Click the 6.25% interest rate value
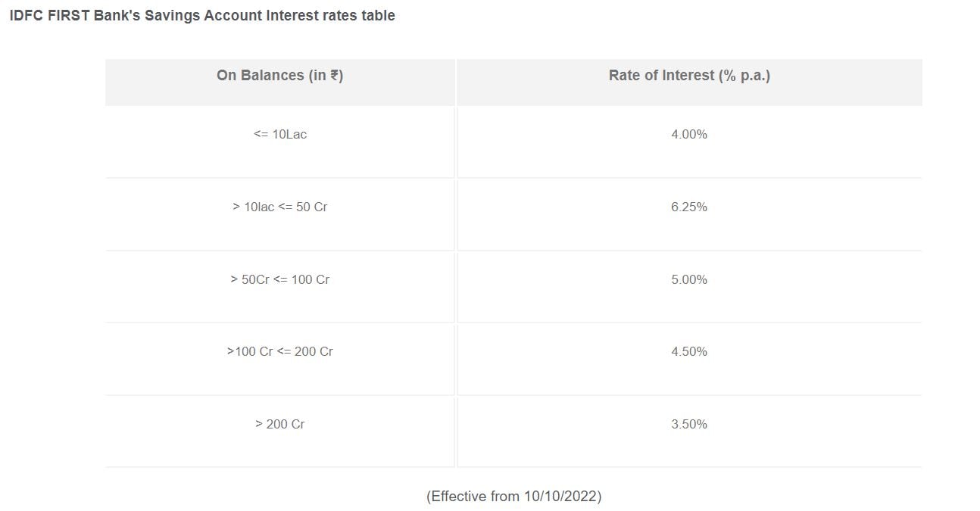The width and height of the screenshot is (980, 511). [x=689, y=207]
